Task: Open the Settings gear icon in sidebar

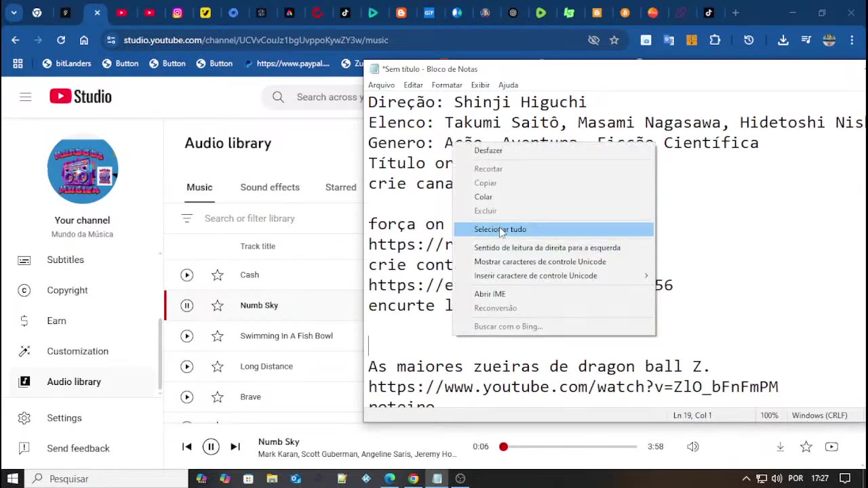Action: pos(24,418)
